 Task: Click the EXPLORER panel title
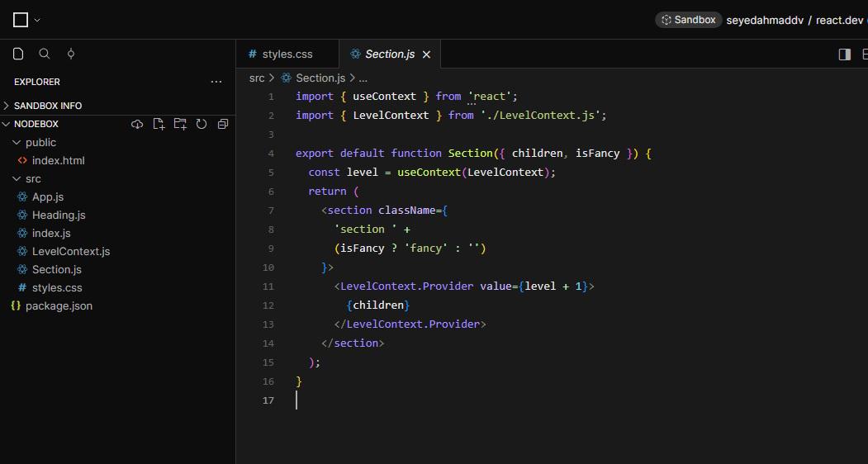pyautogui.click(x=37, y=82)
